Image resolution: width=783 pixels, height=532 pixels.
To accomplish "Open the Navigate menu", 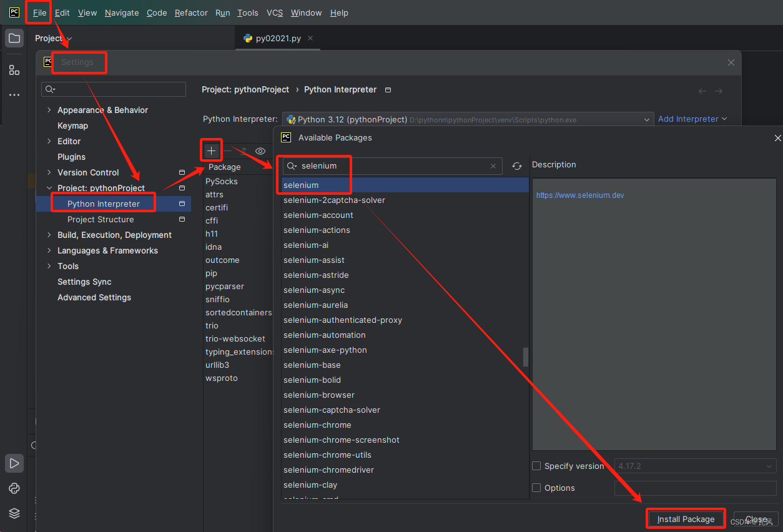I will tap(122, 12).
